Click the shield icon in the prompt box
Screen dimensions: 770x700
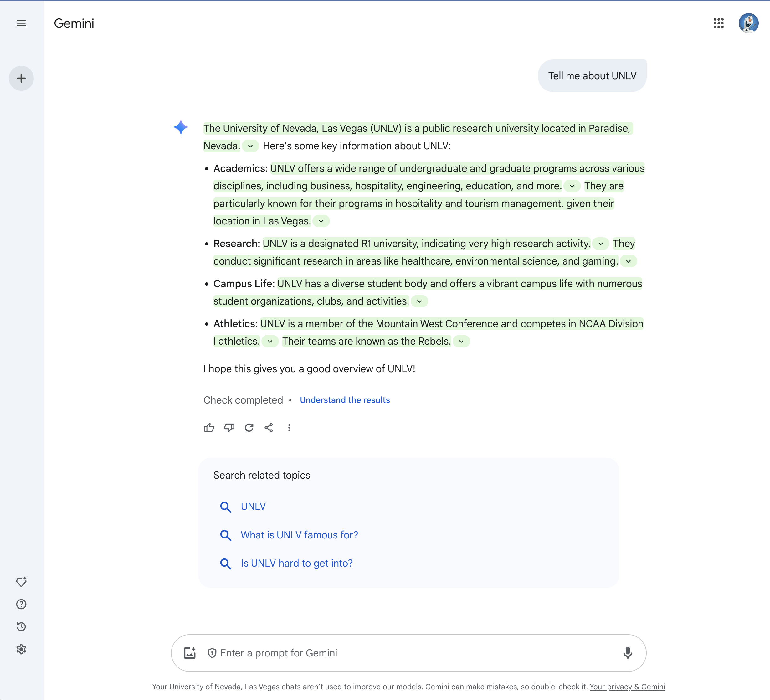pos(212,653)
